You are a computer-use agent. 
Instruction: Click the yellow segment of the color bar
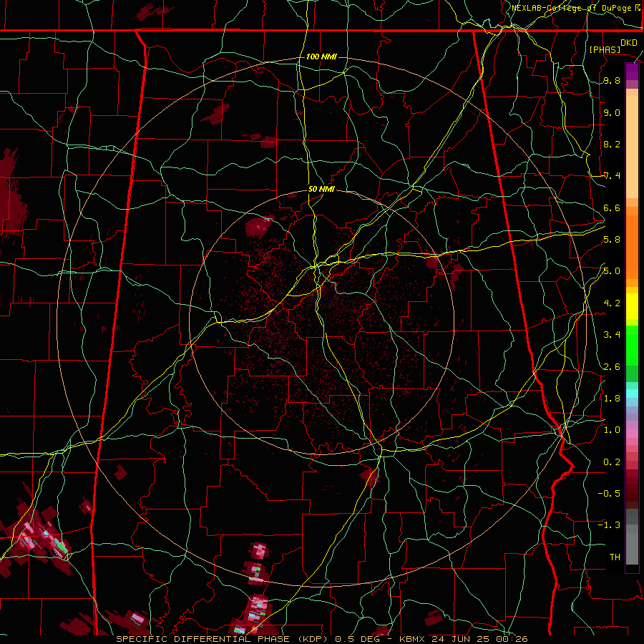click(x=632, y=306)
